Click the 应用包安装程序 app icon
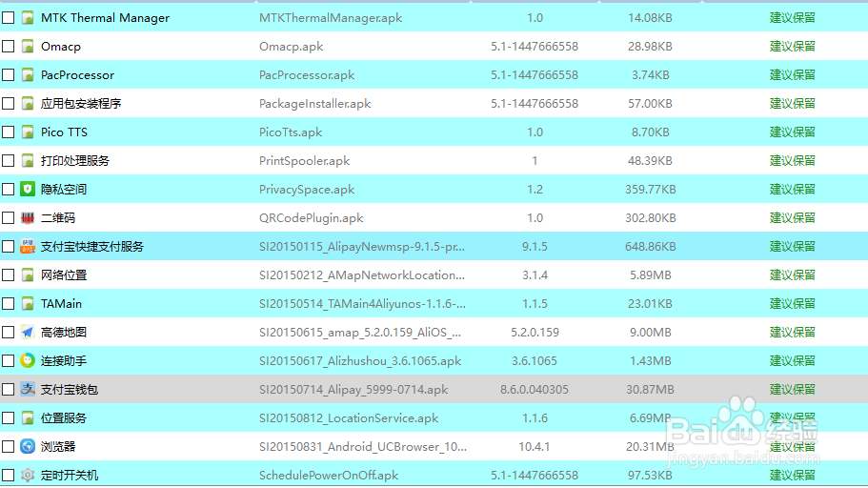Image resolution: width=868 pixels, height=488 pixels. pyautogui.click(x=28, y=104)
